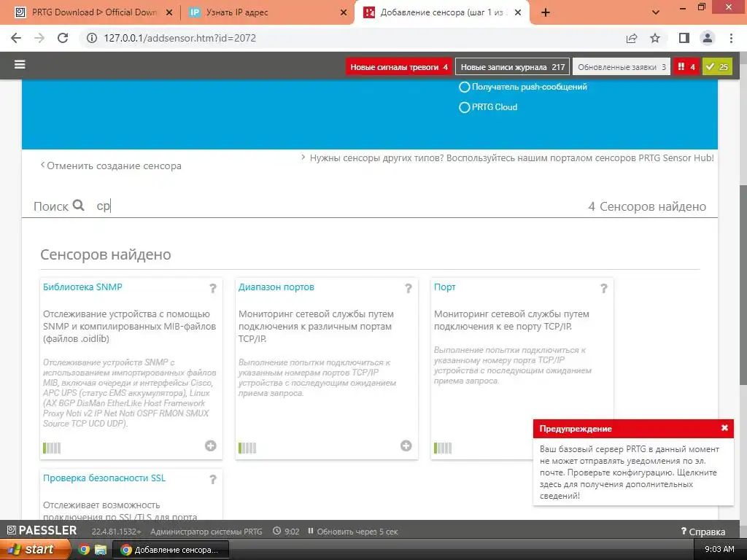Click help question mark on Библиотека SNMP card
Viewport: 747px width, 560px height.
click(x=213, y=288)
